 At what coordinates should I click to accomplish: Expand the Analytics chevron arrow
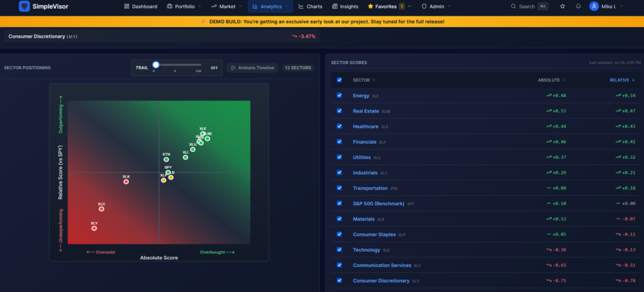(287, 6)
